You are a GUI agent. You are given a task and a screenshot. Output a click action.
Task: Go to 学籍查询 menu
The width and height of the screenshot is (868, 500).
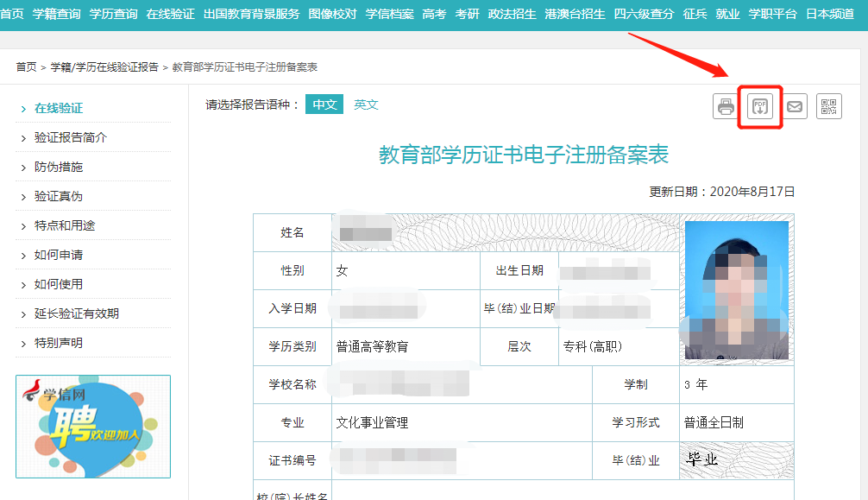[x=56, y=14]
